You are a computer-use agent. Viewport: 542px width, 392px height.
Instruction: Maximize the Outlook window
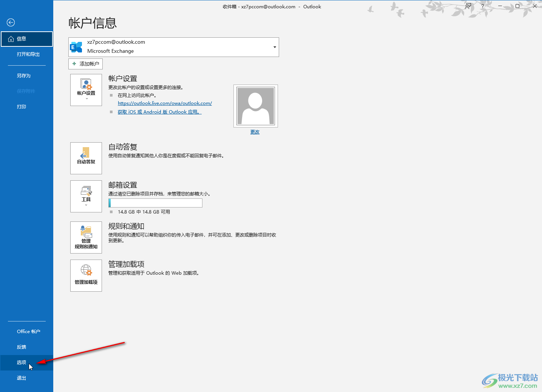(x=517, y=6)
